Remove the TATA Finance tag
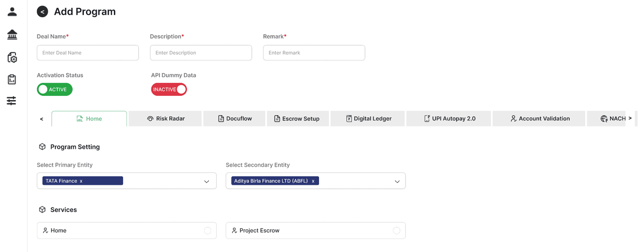This screenshot has height=252, width=644. (x=81, y=181)
